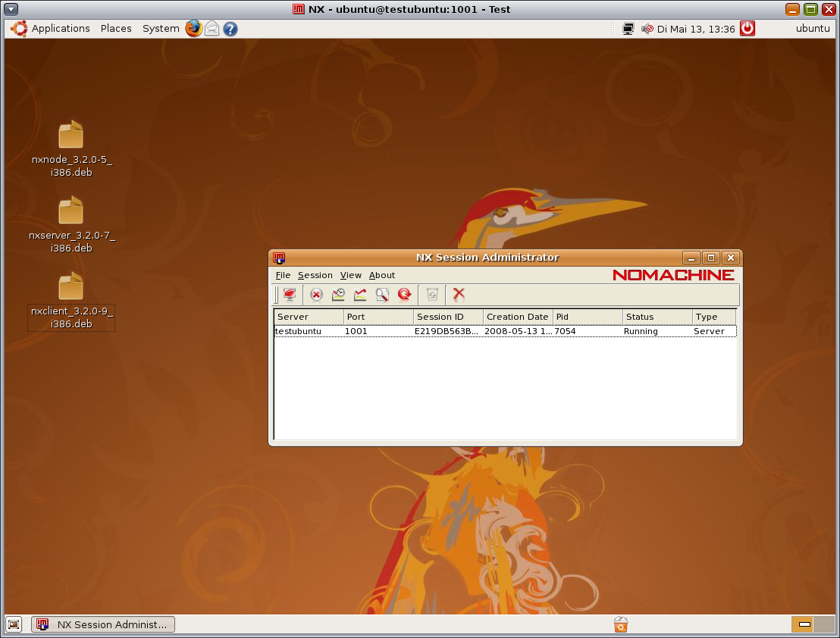The height and width of the screenshot is (638, 840).
Task: Sort by the Pid column header
Action: (x=588, y=317)
